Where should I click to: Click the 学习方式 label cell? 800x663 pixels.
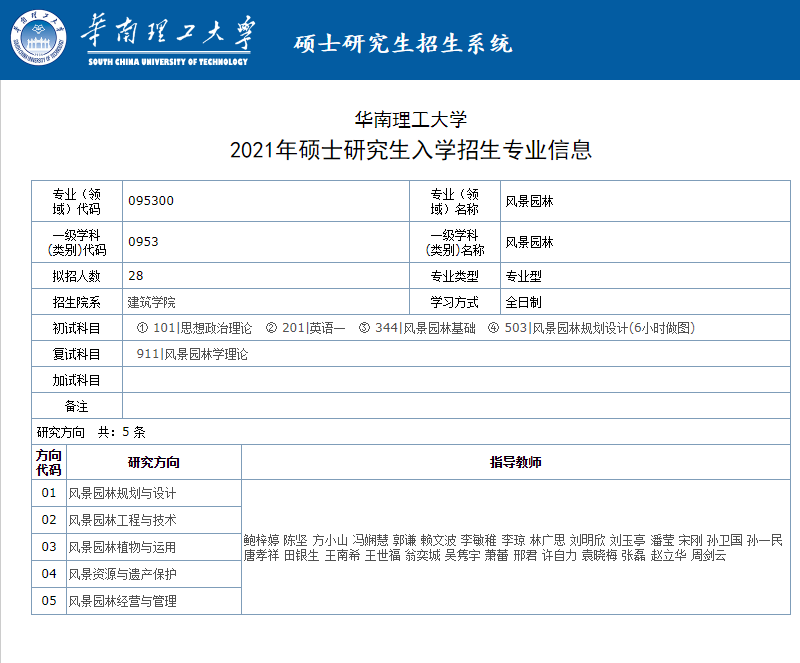(455, 302)
